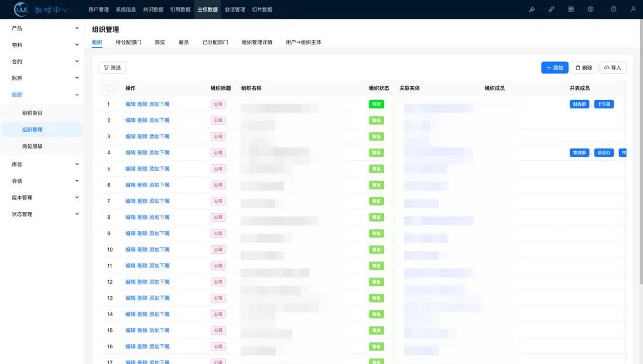Screen dimensions: 643x364
Task: Open 用户管理 in the top navigation
Action: (x=98, y=9)
